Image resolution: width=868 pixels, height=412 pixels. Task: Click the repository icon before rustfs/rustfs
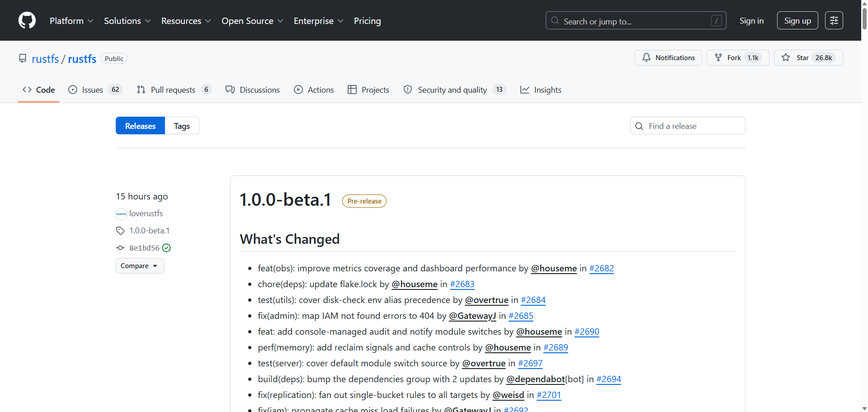pos(23,59)
